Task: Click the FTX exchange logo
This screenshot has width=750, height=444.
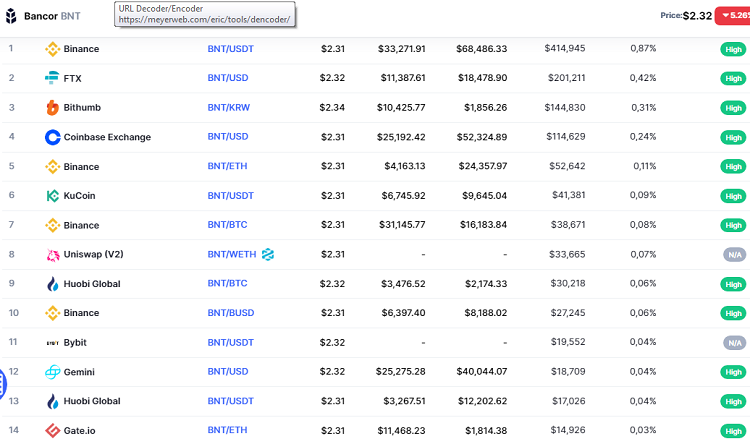Action: [52, 78]
